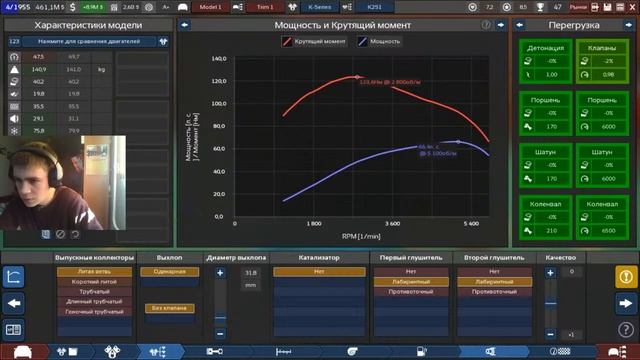Click the 123 button in stats panel

pos(14,41)
